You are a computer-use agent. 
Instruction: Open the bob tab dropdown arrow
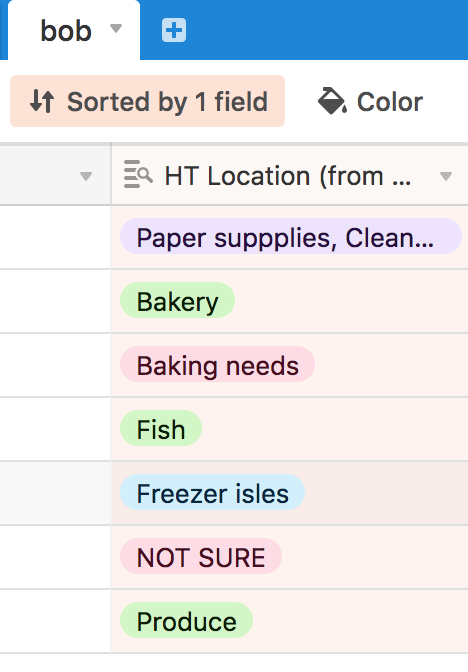[x=116, y=28]
